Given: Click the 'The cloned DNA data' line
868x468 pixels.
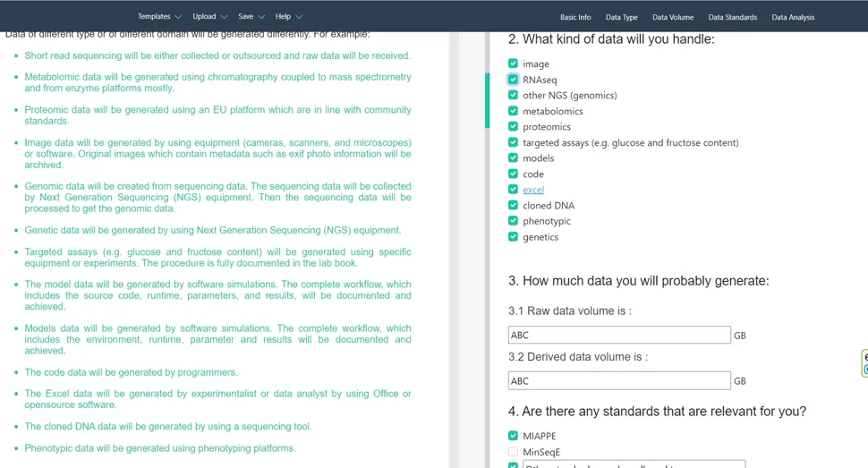Looking at the screenshot, I should point(167,427).
